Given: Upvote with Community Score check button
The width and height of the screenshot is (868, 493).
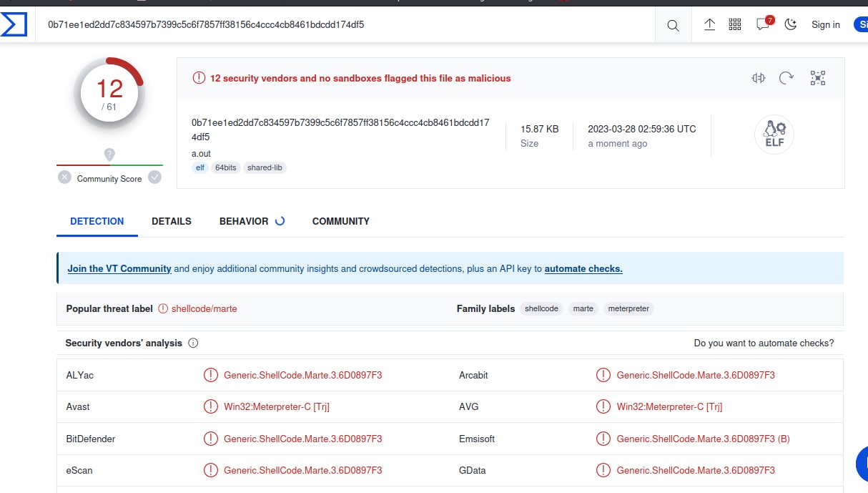Looking at the screenshot, I should (x=154, y=177).
